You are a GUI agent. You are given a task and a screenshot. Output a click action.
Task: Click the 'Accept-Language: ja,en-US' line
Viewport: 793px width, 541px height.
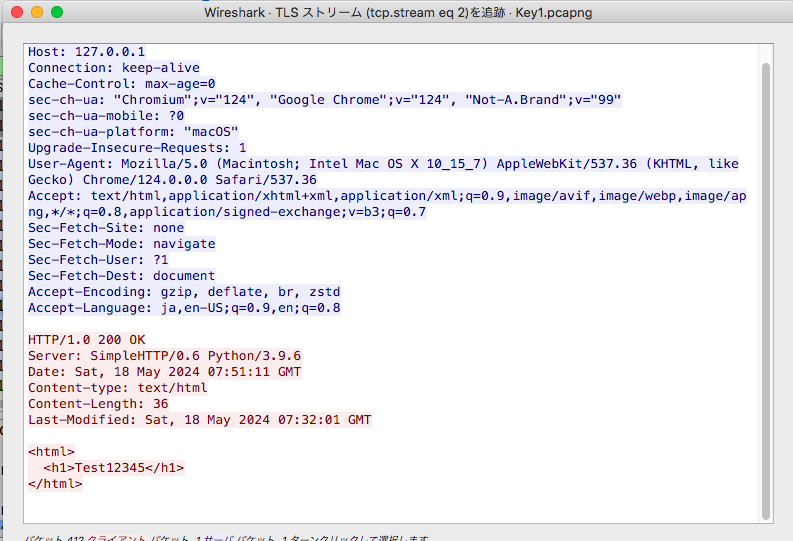click(184, 308)
